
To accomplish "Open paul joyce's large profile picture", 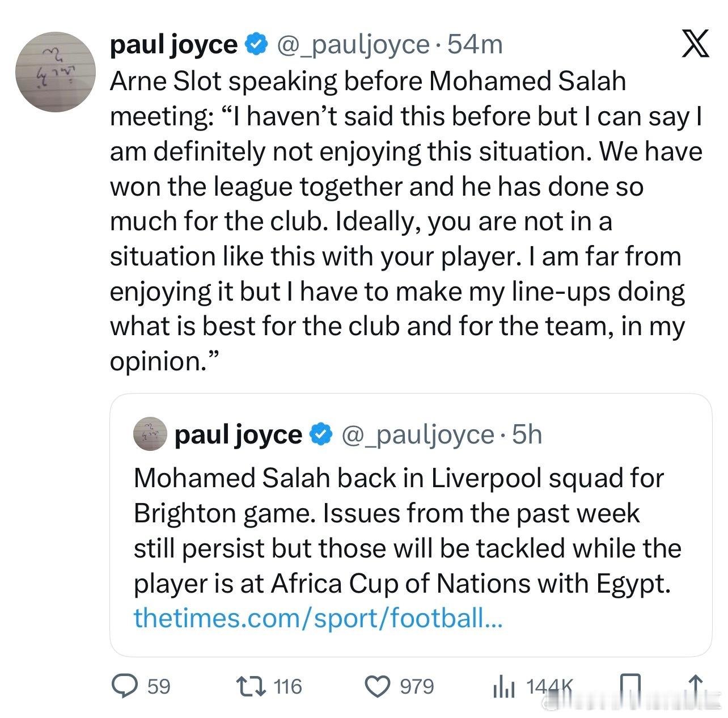I will click(x=55, y=71).
